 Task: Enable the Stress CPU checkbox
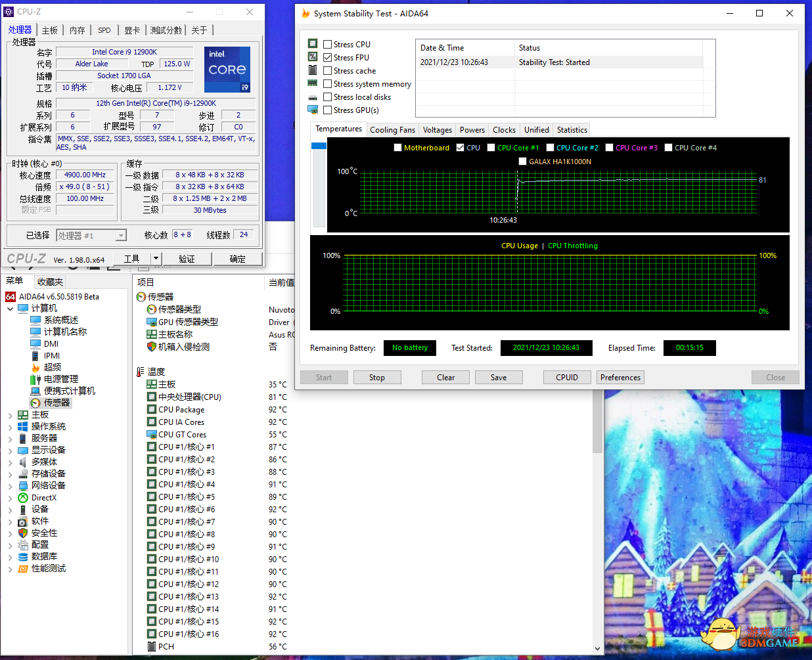tap(327, 44)
